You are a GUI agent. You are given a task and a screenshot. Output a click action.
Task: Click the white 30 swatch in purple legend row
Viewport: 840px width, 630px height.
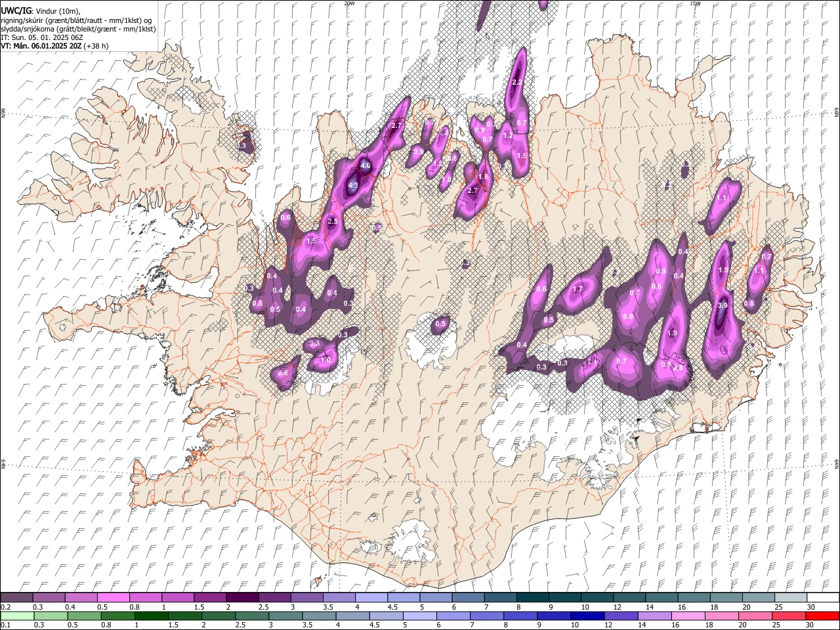(x=823, y=597)
